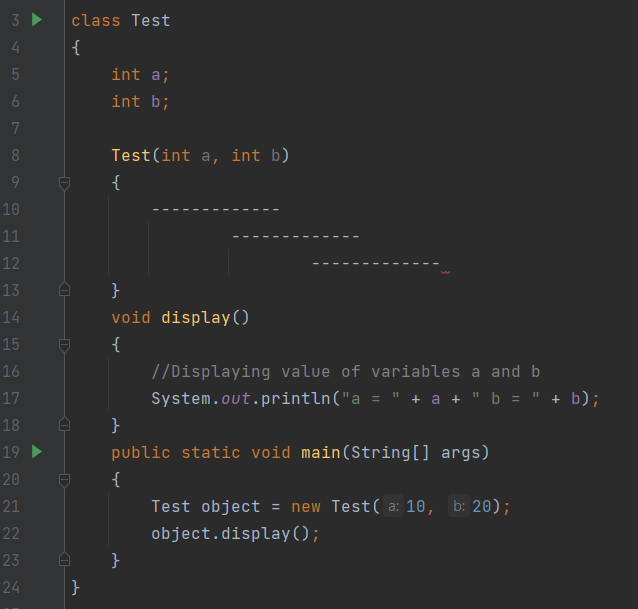638x609 pixels.
Task: Run main method via gutter arrow
Action: tap(37, 452)
